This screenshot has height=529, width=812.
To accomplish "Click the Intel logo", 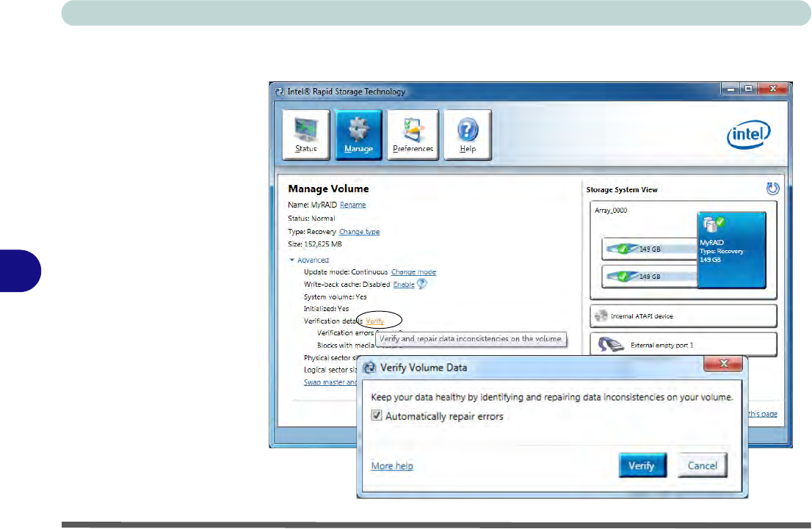I will click(749, 134).
